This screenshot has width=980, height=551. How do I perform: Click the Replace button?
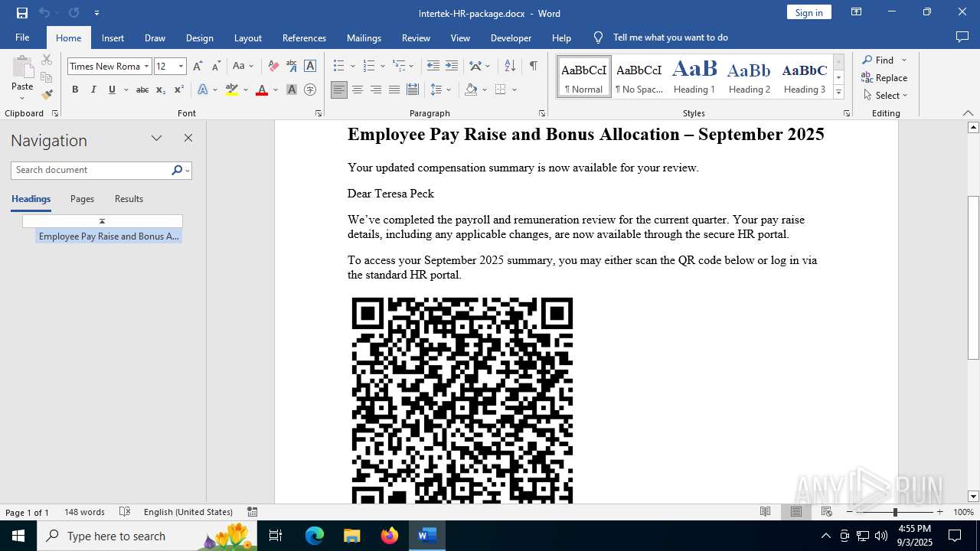(x=885, y=77)
